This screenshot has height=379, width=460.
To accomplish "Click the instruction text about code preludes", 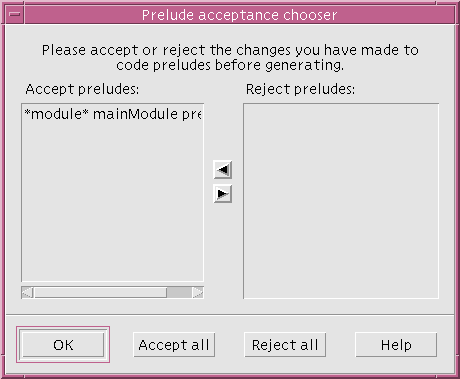I will pos(230,57).
